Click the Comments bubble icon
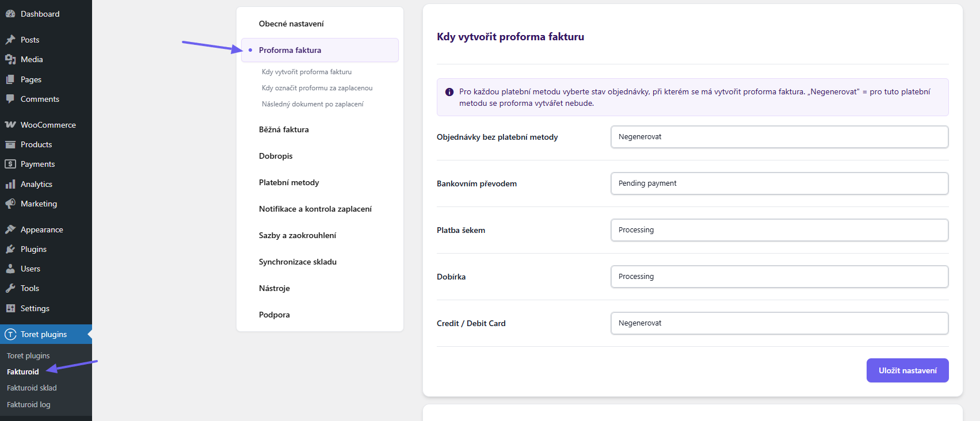Image resolution: width=980 pixels, height=421 pixels. (10, 99)
